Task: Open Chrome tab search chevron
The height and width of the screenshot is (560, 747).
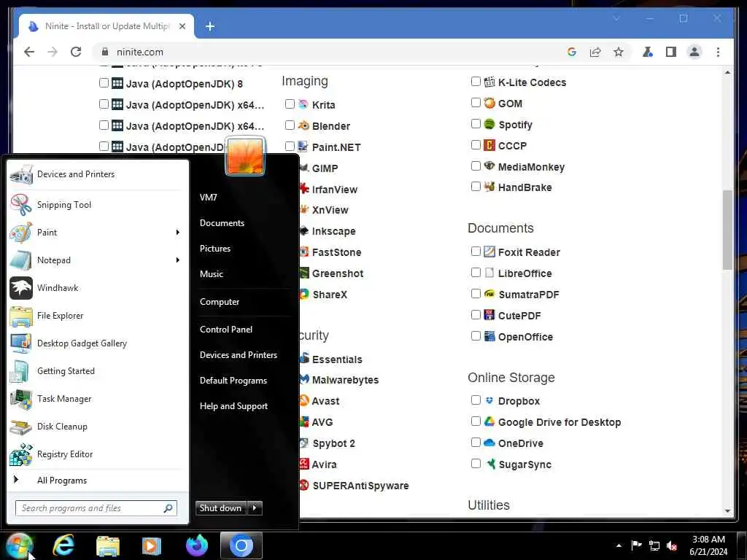Action: [x=616, y=18]
